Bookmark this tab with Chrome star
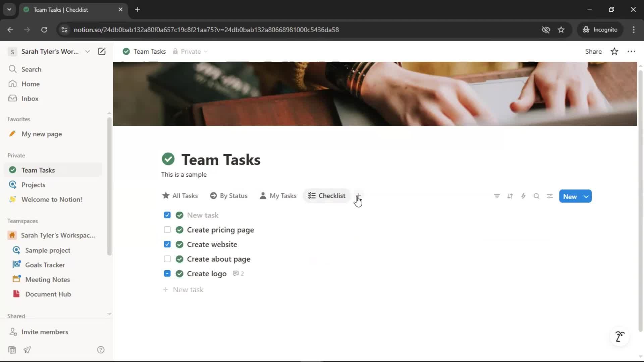Image resolution: width=644 pixels, height=362 pixels. (x=561, y=29)
